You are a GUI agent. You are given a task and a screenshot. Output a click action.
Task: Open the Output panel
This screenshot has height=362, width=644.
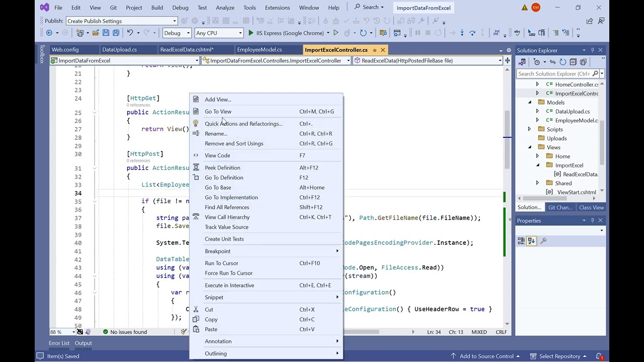83,343
